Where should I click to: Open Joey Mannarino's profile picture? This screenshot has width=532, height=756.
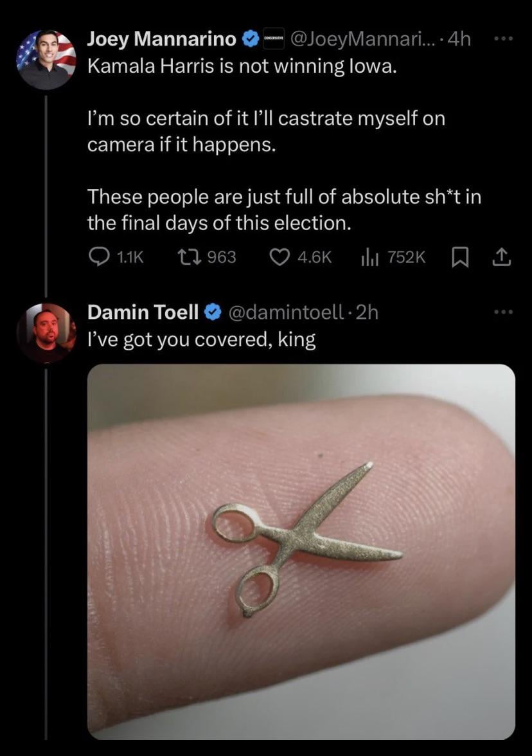[46, 59]
